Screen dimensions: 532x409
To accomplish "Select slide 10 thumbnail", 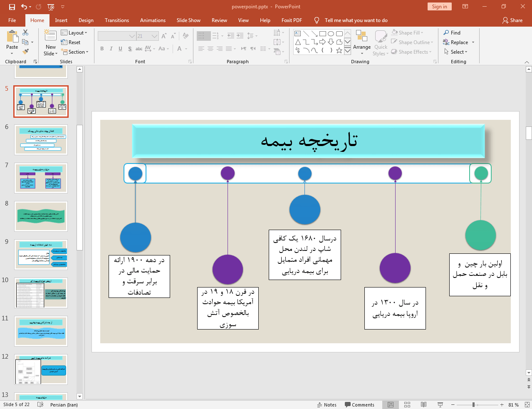I will [x=41, y=293].
